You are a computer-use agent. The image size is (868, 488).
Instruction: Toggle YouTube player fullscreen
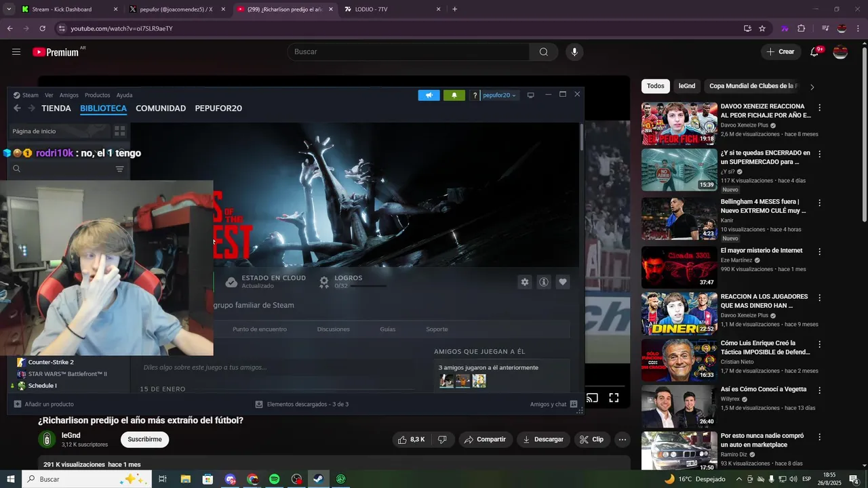[614, 398]
